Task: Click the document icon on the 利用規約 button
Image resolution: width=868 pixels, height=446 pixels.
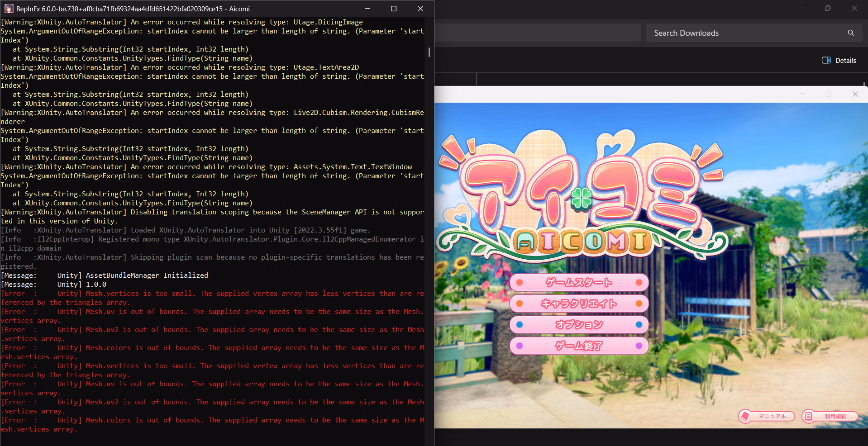Action: pyautogui.click(x=809, y=416)
